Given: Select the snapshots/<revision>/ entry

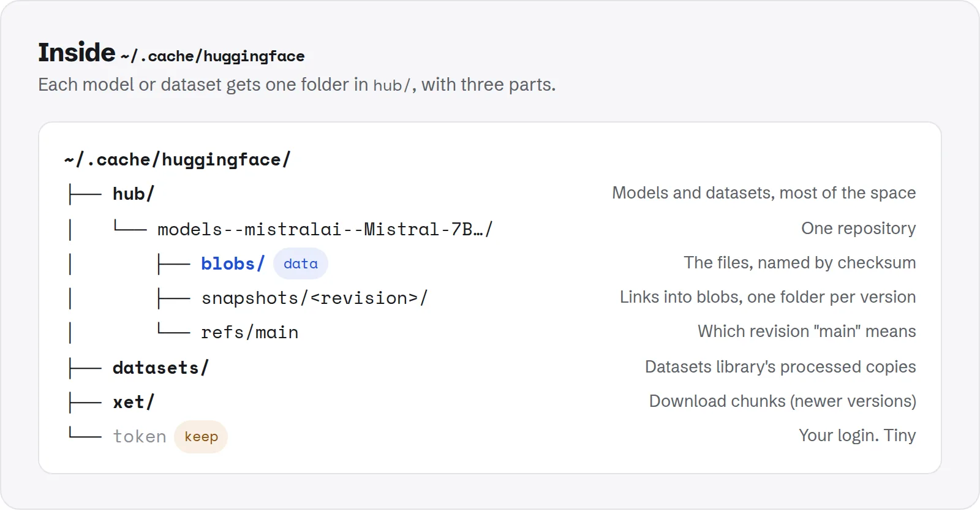Looking at the screenshot, I should (314, 298).
